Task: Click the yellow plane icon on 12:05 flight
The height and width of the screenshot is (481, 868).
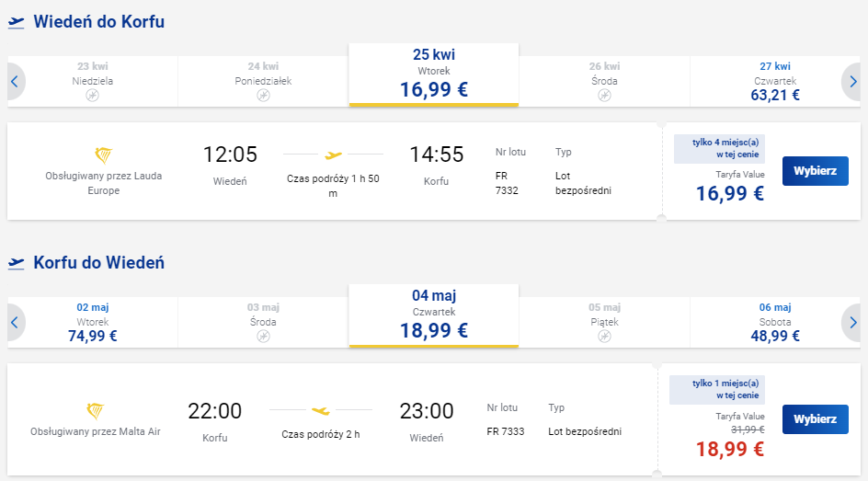Action: click(x=333, y=155)
